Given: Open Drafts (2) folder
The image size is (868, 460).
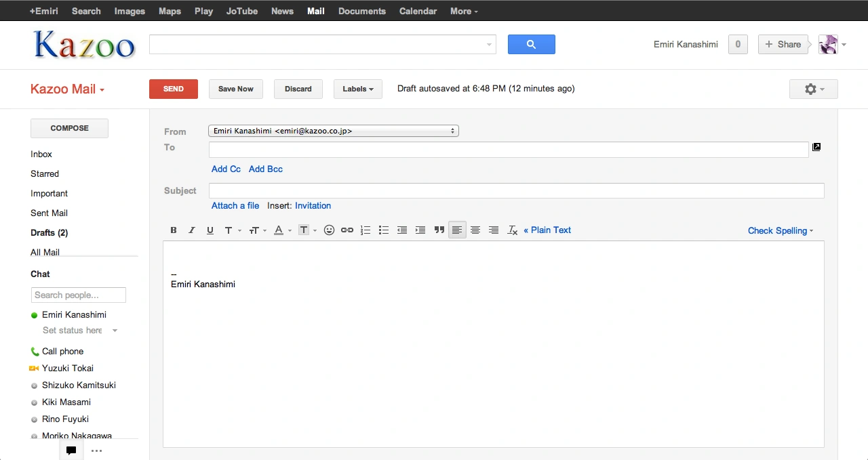Looking at the screenshot, I should [x=50, y=233].
